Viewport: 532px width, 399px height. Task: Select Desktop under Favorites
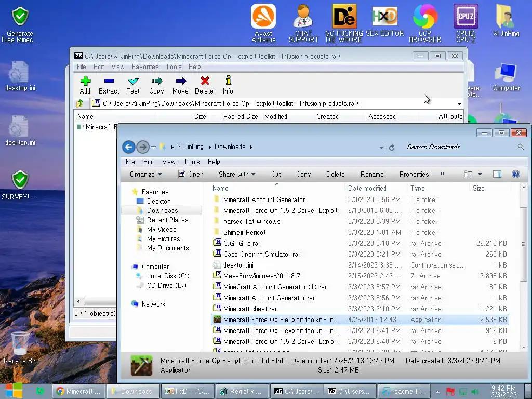pyautogui.click(x=158, y=201)
